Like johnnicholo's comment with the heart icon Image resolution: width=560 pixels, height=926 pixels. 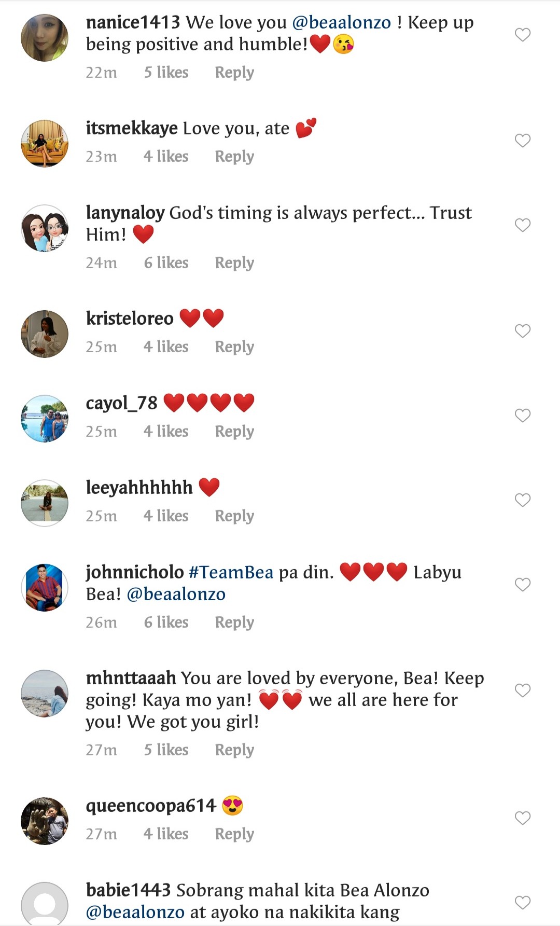point(522,584)
